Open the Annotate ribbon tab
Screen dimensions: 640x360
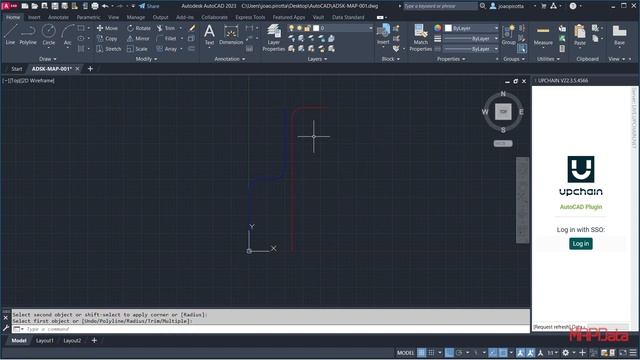(x=58, y=17)
